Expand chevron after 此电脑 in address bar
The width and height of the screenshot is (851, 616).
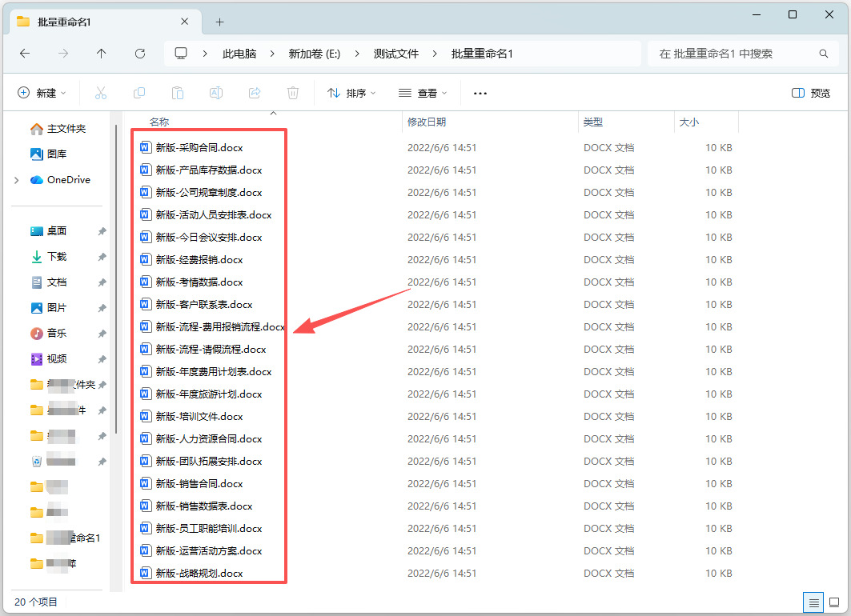pyautogui.click(x=272, y=54)
